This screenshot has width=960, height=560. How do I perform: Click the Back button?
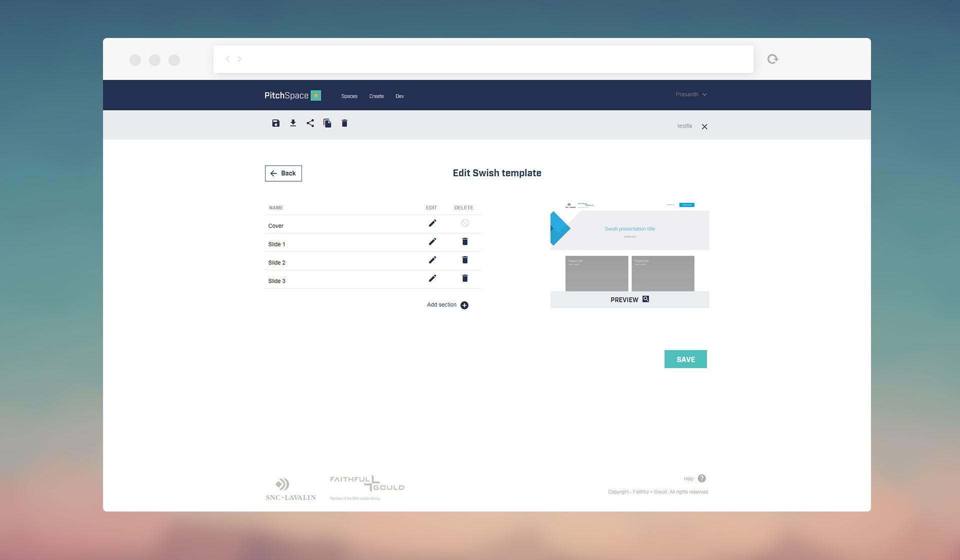pyautogui.click(x=283, y=173)
